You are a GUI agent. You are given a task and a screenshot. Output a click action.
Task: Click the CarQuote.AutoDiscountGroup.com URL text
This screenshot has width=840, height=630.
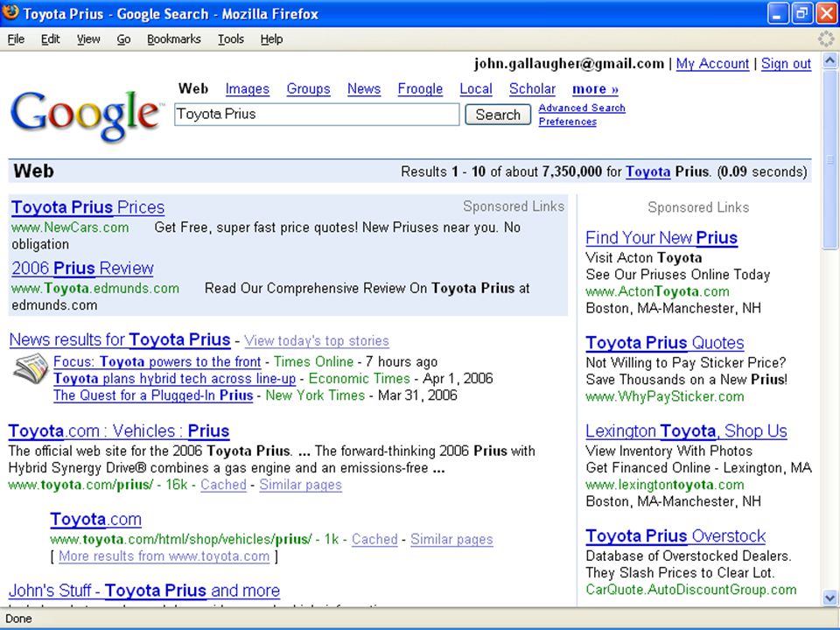coord(691,590)
